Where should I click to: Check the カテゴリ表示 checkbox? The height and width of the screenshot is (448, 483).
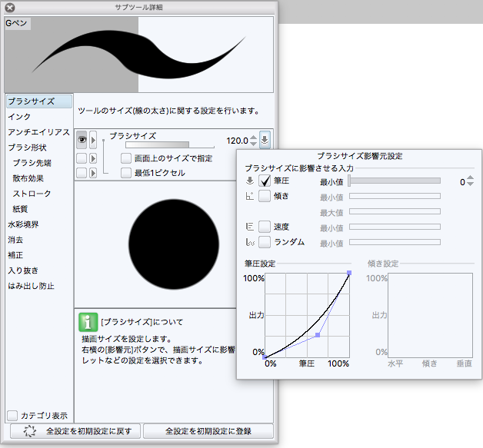coord(12,416)
